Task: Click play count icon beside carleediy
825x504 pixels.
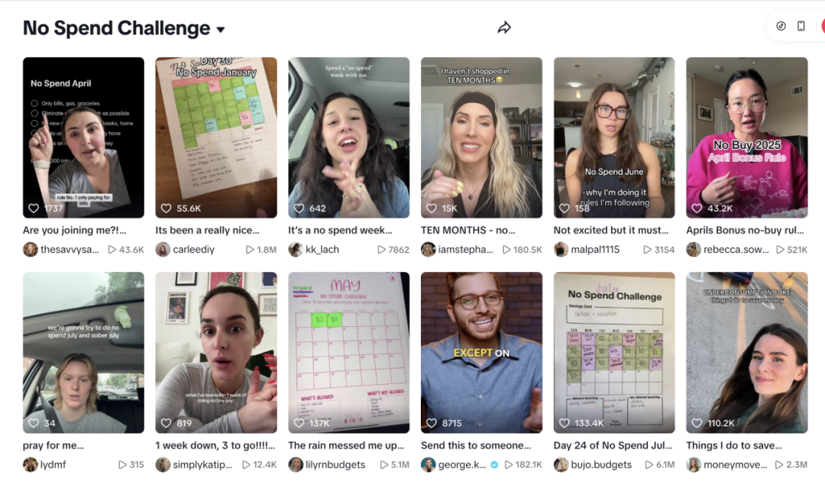Action: point(250,250)
